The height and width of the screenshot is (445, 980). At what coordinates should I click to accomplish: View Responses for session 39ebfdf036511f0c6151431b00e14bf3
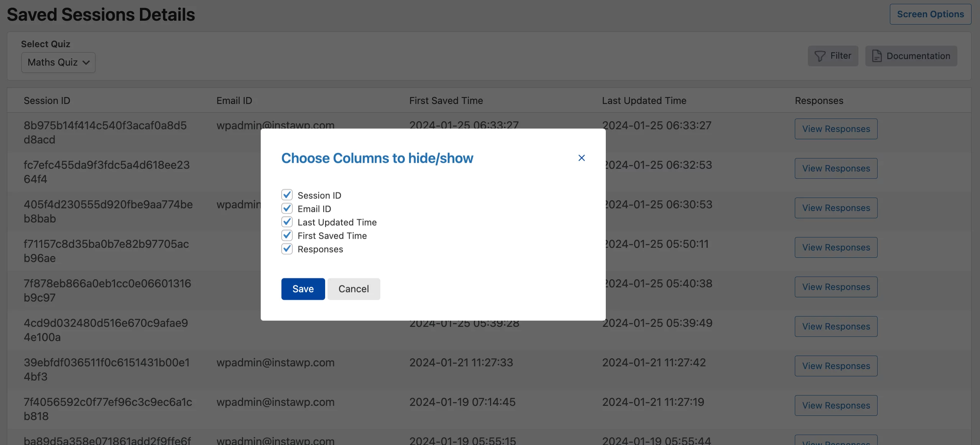point(836,366)
